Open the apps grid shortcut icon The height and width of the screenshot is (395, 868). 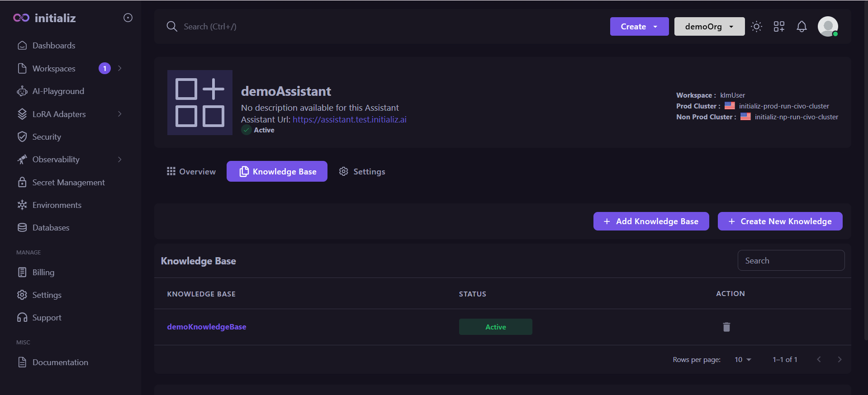(x=779, y=26)
